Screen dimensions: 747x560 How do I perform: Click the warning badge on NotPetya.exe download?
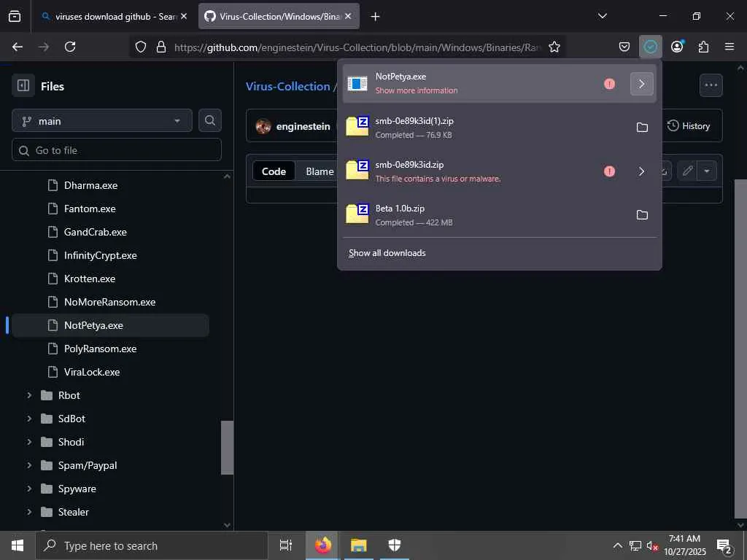click(x=609, y=84)
